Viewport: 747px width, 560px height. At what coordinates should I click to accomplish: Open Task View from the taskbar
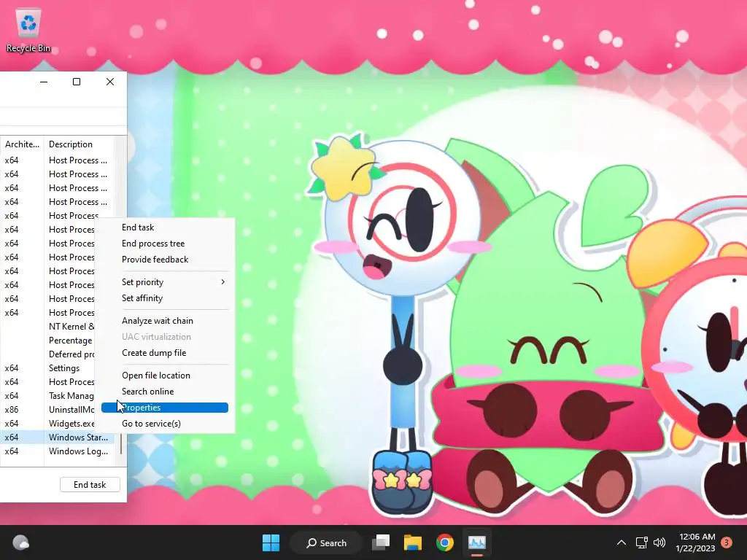tap(381, 542)
